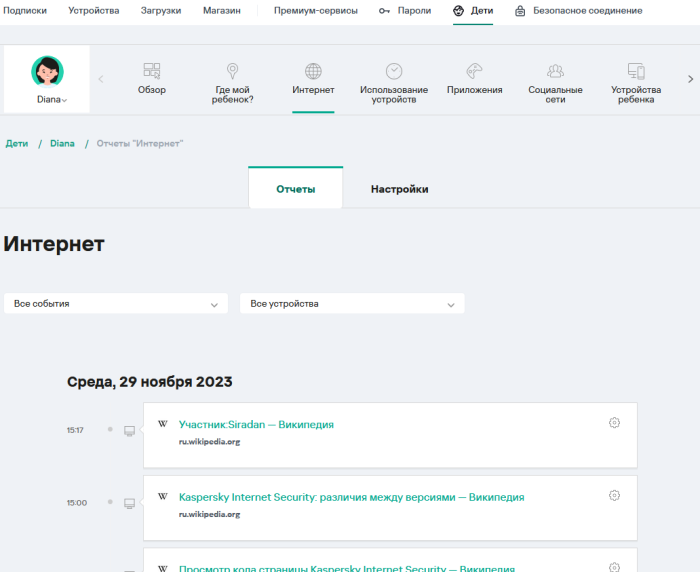This screenshot has width=700, height=572.
Task: Open Использование устройств clock icon
Action: click(394, 71)
